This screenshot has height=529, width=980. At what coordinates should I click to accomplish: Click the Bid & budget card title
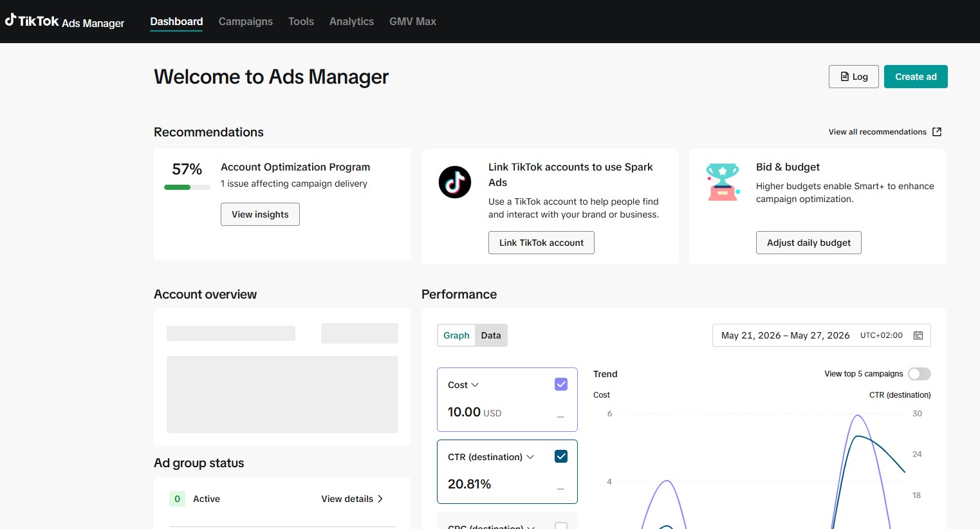[x=788, y=167]
